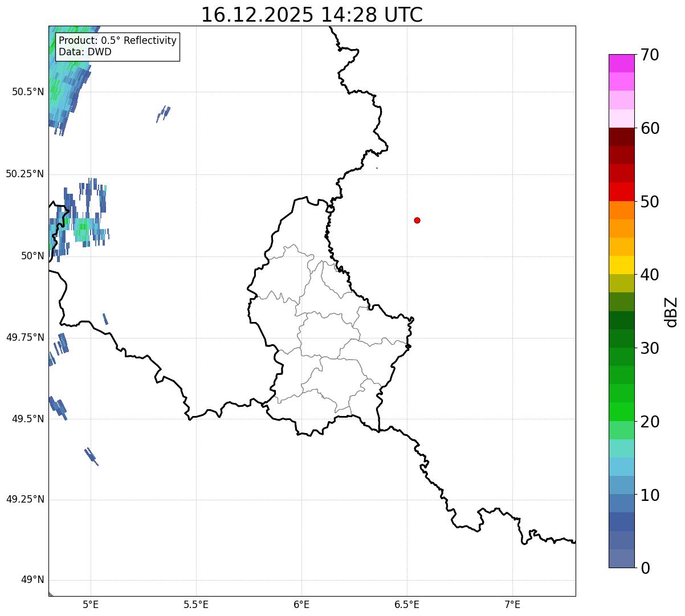Screen dimensions: 685x616
Task: Click the latitude label 49.25°N
Action: [25, 500]
